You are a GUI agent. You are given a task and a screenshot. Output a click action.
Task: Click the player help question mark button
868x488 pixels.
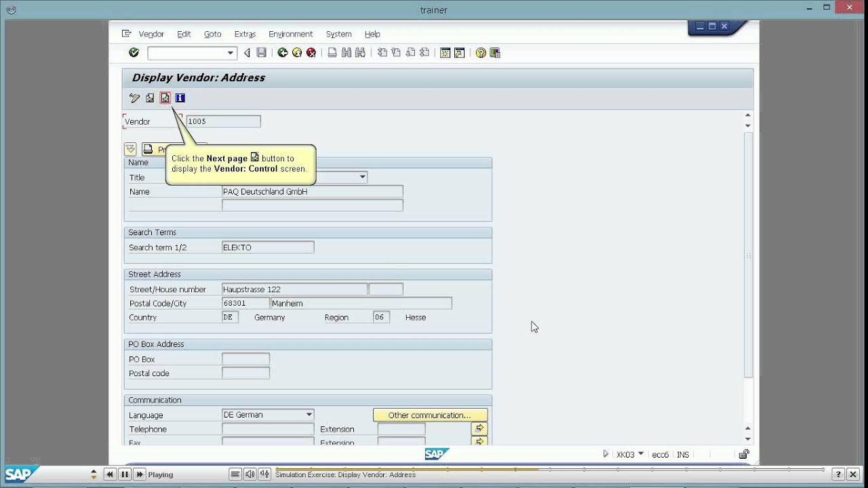[838, 474]
